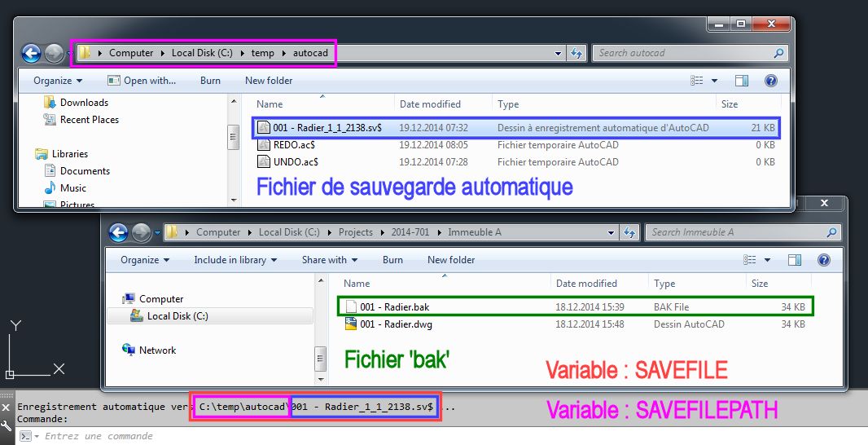Image resolution: width=868 pixels, height=445 pixels.
Task: Click the AutoCAD command line prompt icon
Action: pyautogui.click(x=25, y=436)
